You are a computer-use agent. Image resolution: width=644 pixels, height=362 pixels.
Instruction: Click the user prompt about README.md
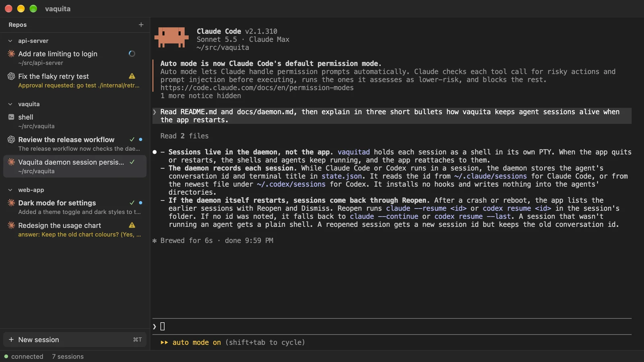pyautogui.click(x=392, y=116)
